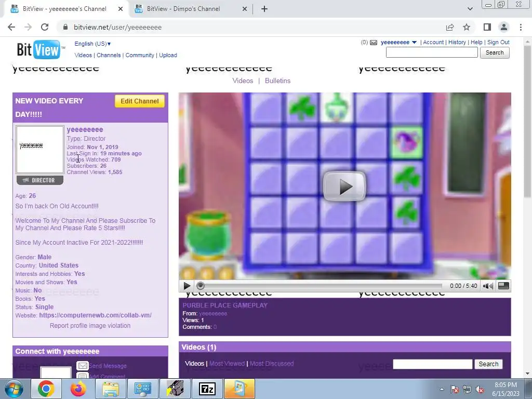Image resolution: width=532 pixels, height=399 pixels.
Task: Open the yeeeeeeee profile name link
Action: (x=85, y=129)
